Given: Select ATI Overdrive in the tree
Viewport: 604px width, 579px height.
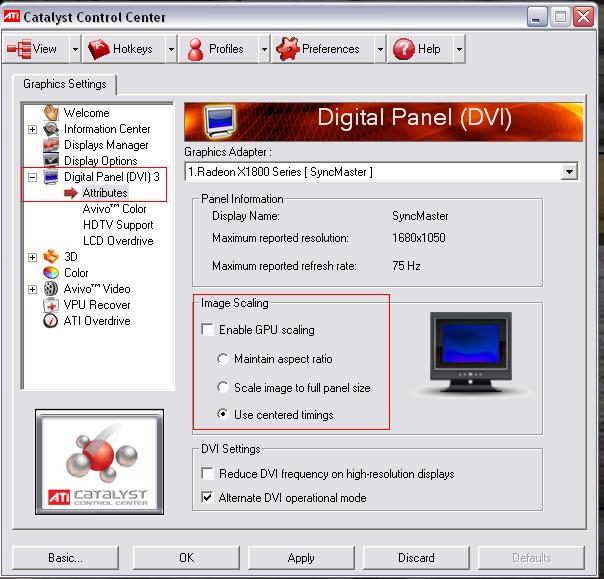Looking at the screenshot, I should (97, 321).
